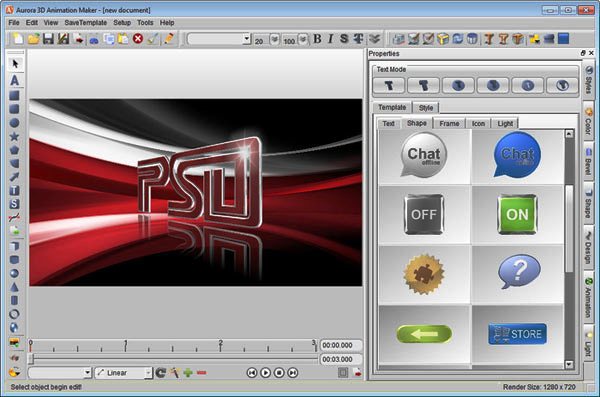Screen dimensions: 600x397
Task: Open the font size 20 dropdown arrow
Action: 274,39
